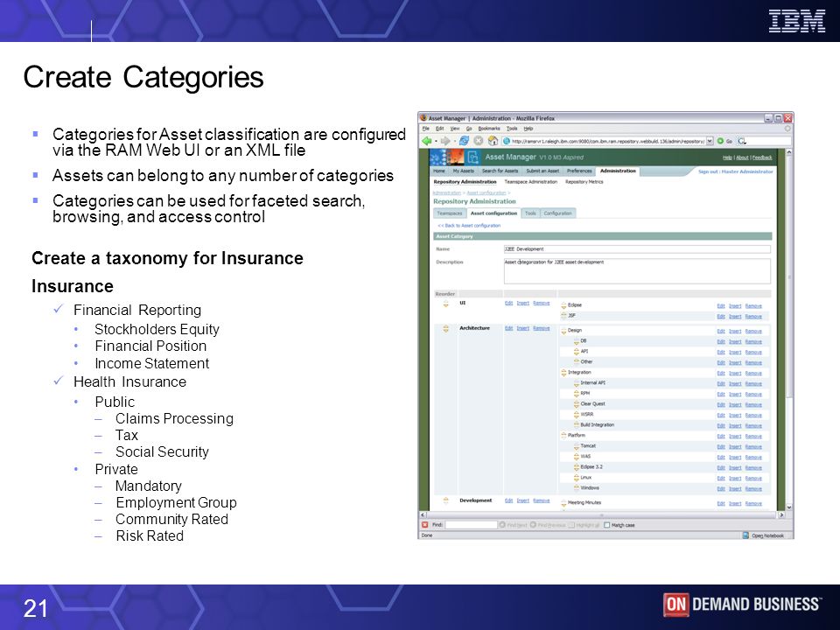
Task: Click Back to Asset configuration link
Action: pyautogui.click(x=469, y=226)
